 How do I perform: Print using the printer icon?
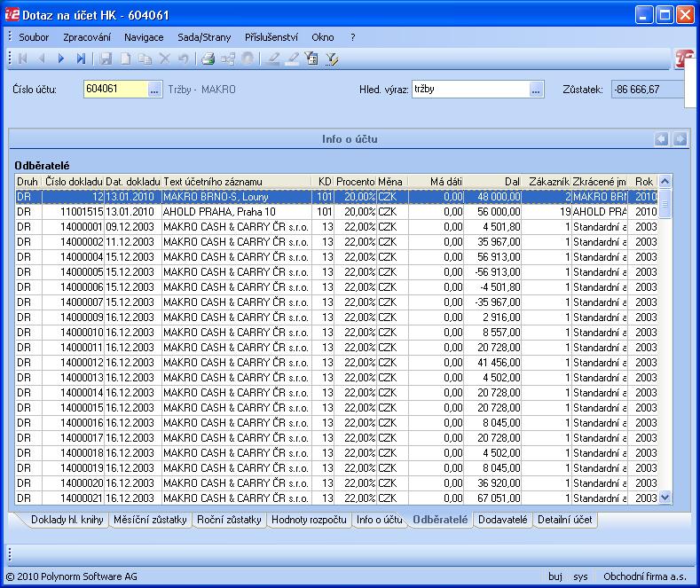[208, 59]
